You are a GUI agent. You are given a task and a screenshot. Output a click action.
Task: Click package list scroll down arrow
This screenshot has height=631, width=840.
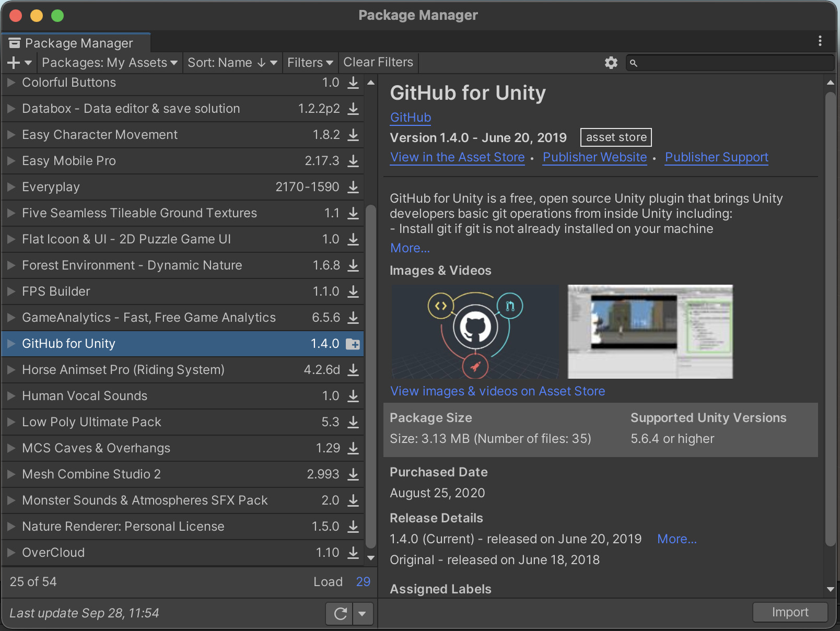tap(371, 558)
